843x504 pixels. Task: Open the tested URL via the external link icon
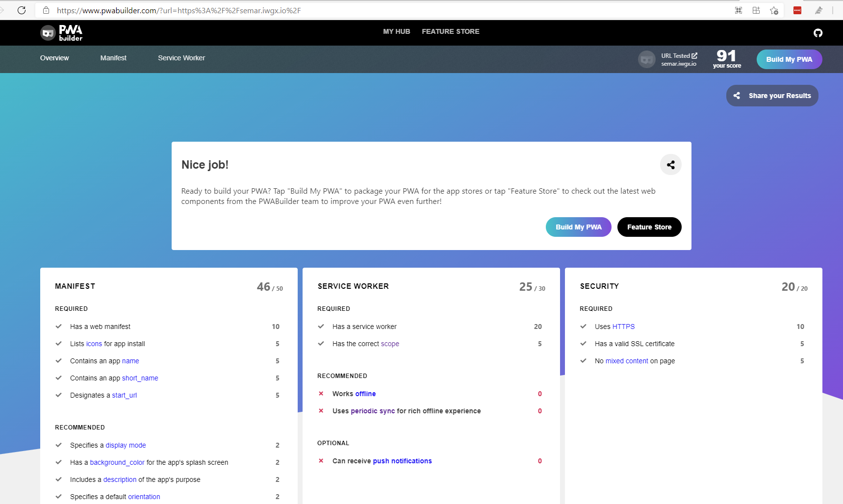coord(695,55)
